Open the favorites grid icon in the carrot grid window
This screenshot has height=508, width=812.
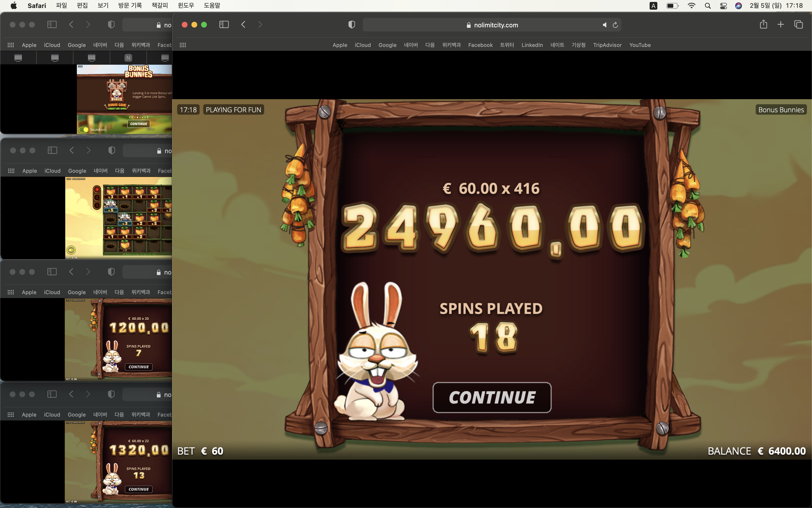coord(11,171)
